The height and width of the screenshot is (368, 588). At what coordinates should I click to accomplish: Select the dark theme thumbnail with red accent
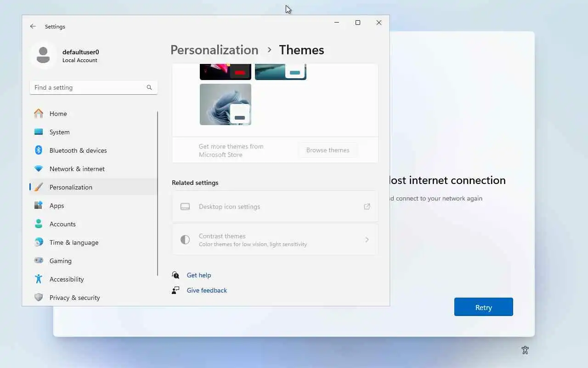point(226,72)
